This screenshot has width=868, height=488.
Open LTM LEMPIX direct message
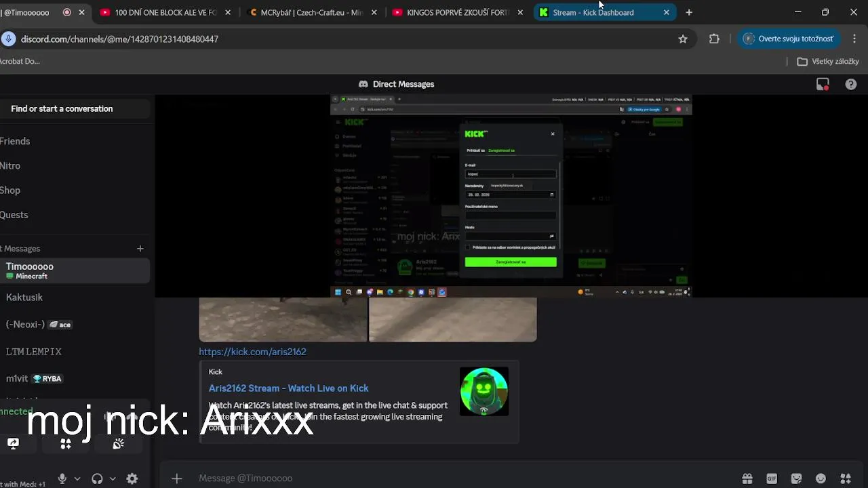tap(73, 352)
